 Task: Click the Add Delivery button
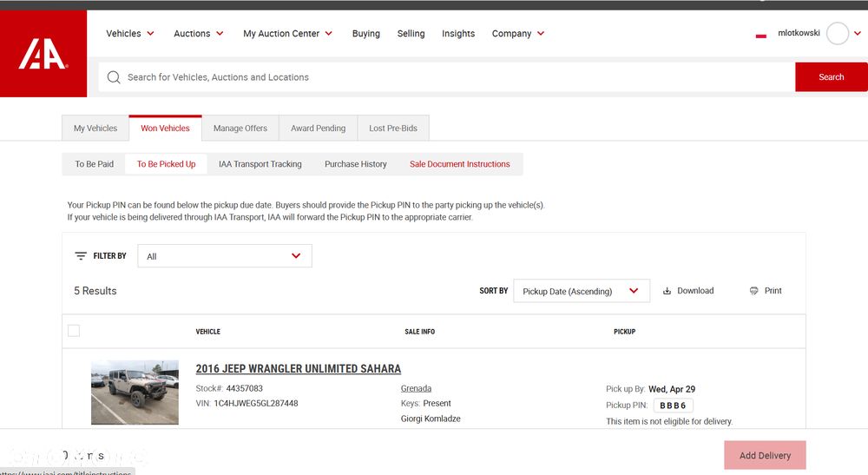tap(765, 455)
